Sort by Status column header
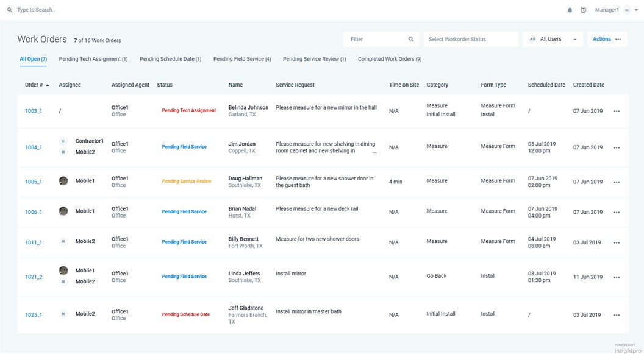This screenshot has height=354, width=644. click(x=165, y=85)
